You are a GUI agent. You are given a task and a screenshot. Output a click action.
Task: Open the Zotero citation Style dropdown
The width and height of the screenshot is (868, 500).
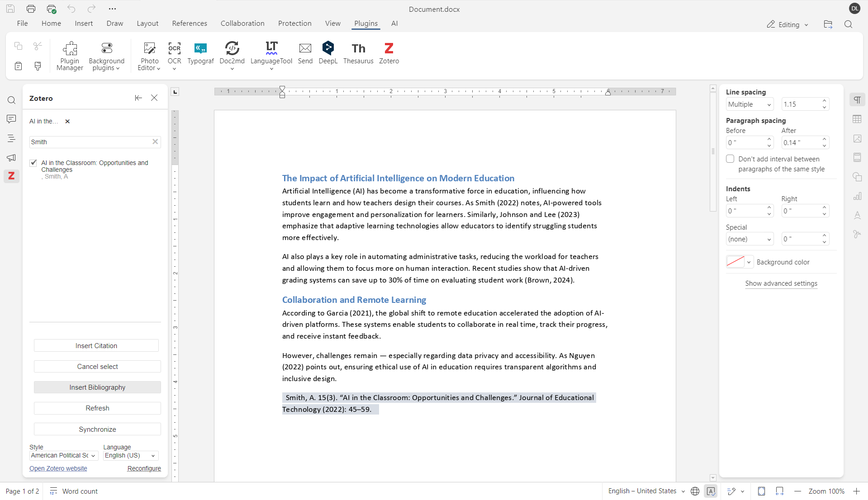63,455
